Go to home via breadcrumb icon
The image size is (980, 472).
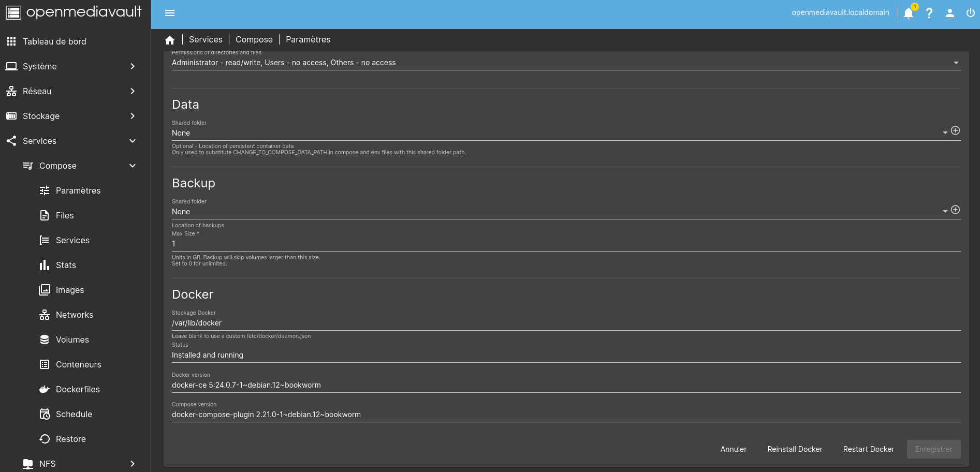coord(170,40)
